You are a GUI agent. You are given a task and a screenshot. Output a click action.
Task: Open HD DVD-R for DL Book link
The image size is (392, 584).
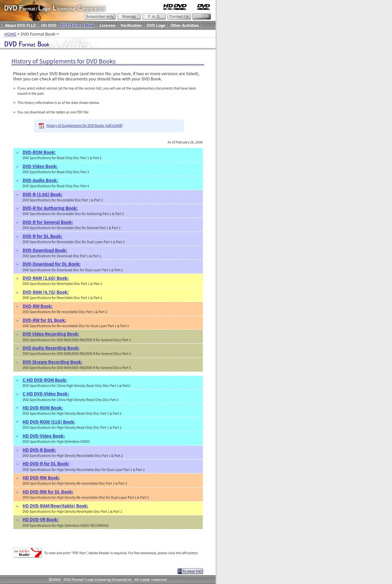(x=46, y=464)
